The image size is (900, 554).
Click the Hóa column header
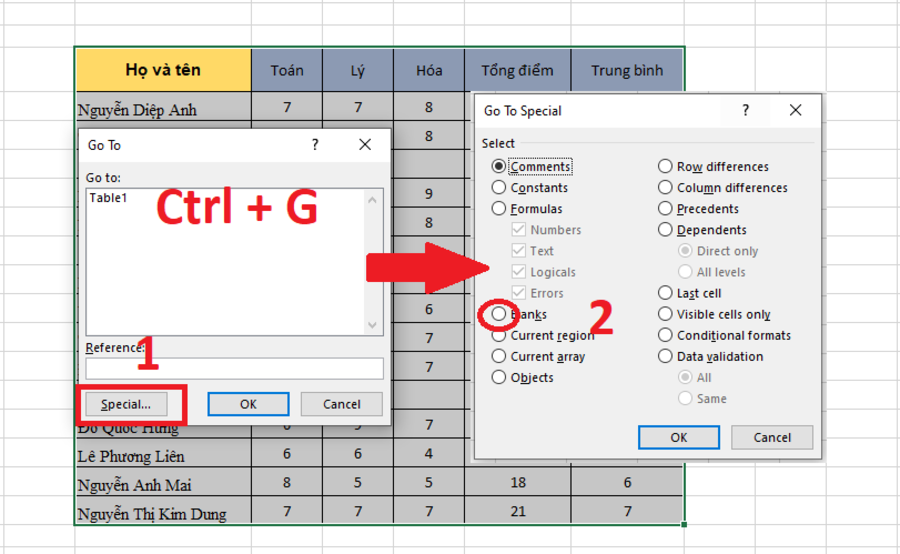[x=429, y=70]
